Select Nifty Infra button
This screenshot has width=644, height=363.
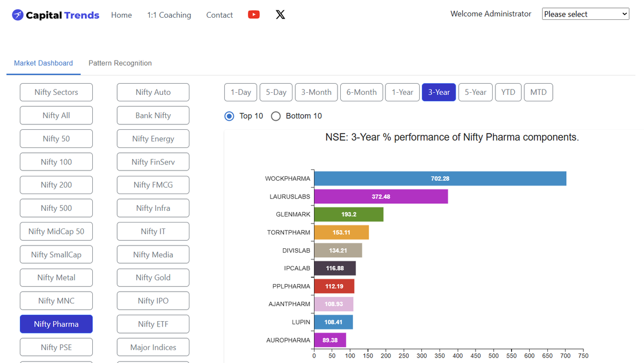pos(153,208)
